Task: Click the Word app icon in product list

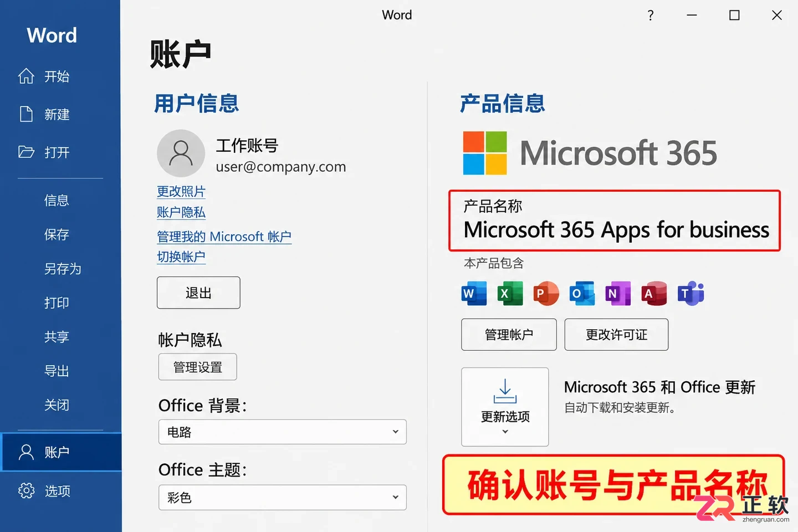Action: coord(474,293)
